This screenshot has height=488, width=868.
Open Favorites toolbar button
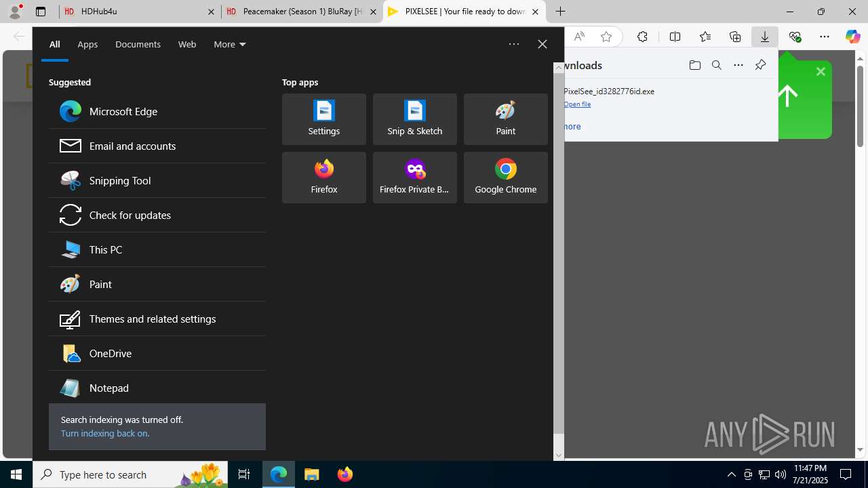705,37
